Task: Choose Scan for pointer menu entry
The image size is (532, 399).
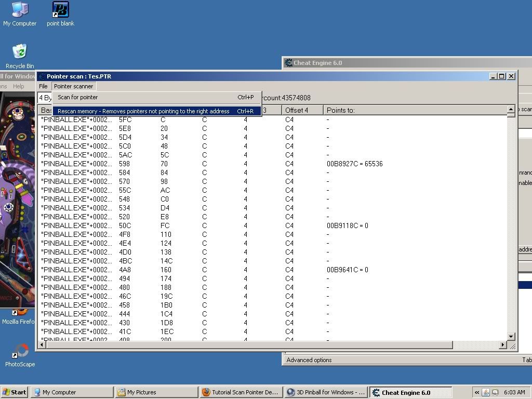Action: [156, 97]
